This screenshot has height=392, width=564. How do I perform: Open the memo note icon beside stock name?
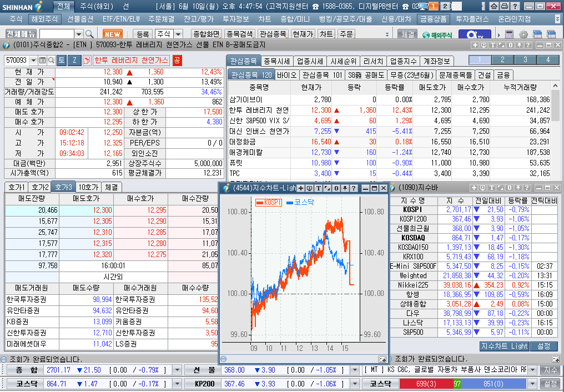[87, 60]
